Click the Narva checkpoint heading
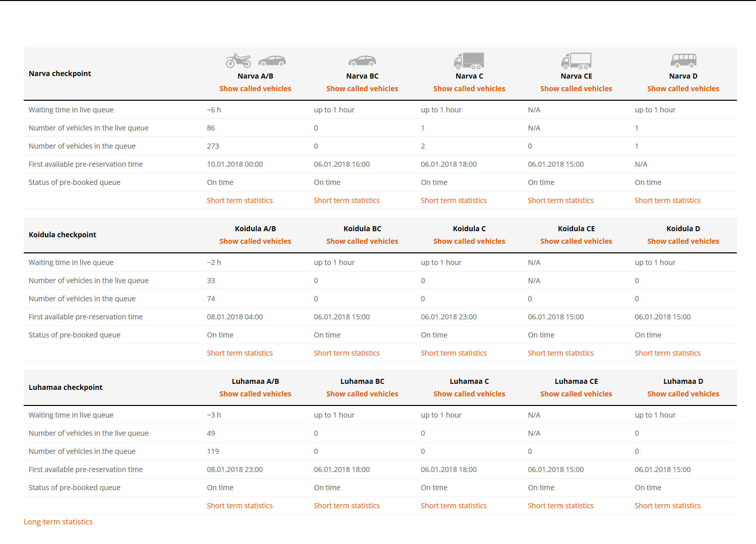Viewport: 756px width, 544px height. point(60,74)
